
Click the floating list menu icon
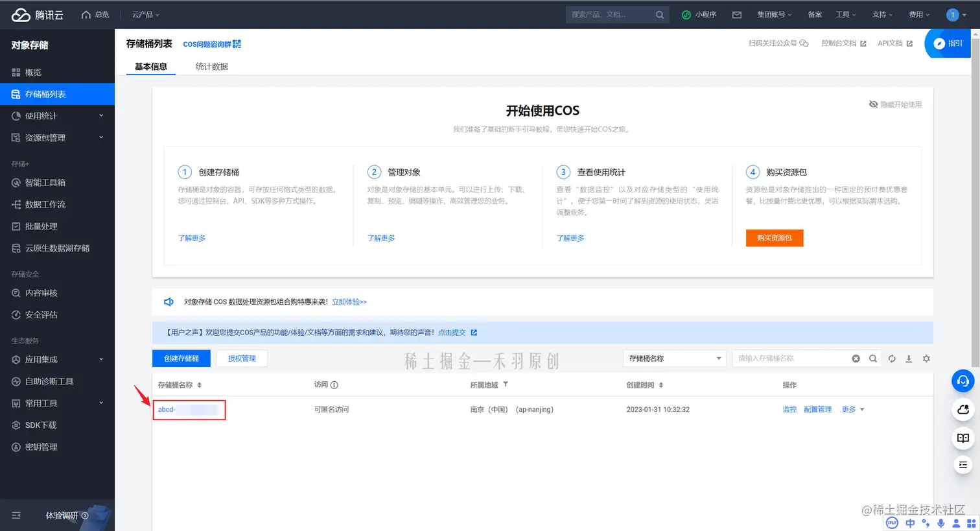point(963,465)
